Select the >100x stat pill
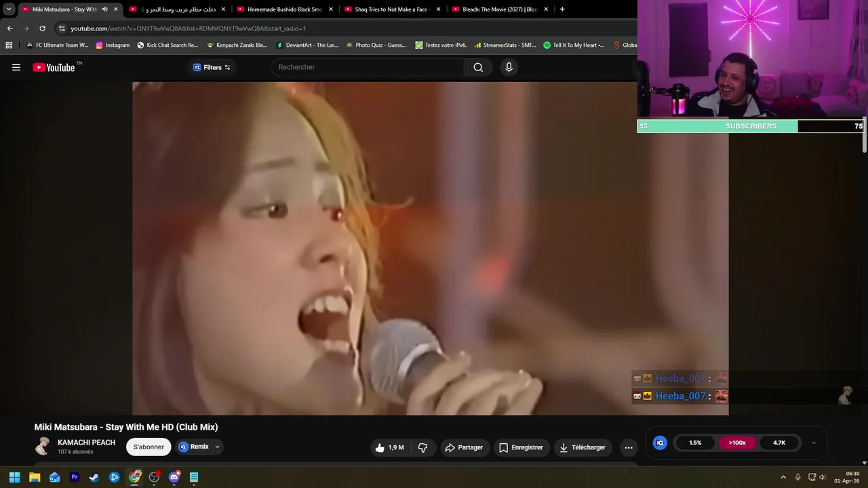Image resolution: width=868 pixels, height=488 pixels. click(737, 443)
